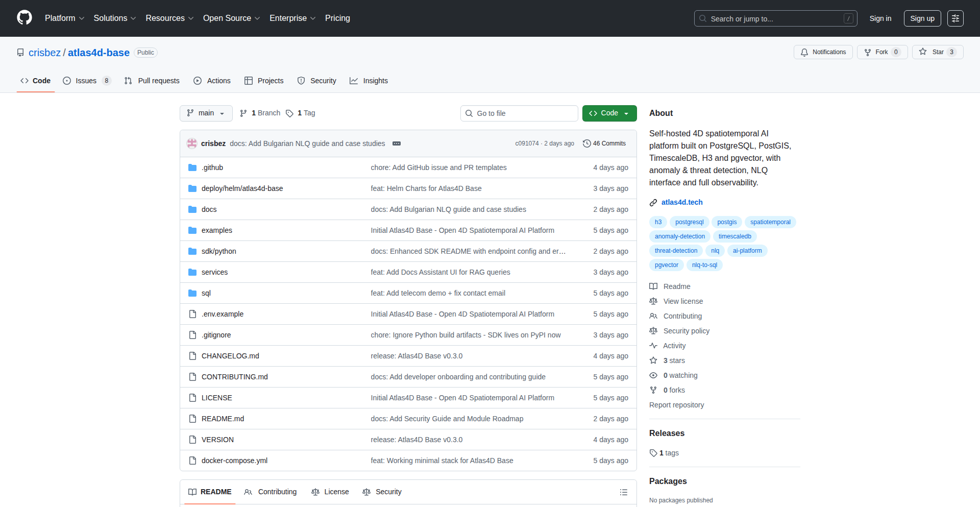980x507 pixels.
Task: Click the Go to file search field
Action: 519,113
